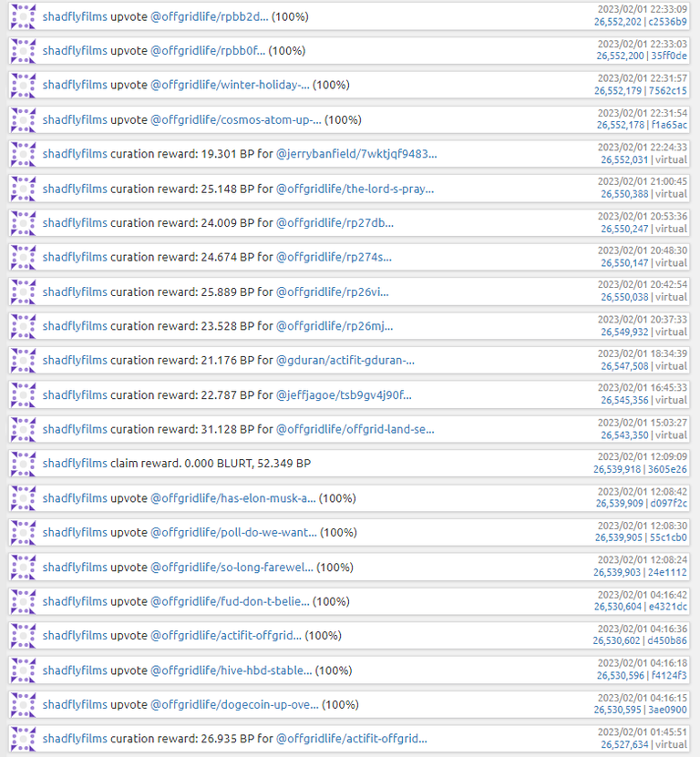Click avatar icon beside winter-holiday upvote row
Screen dimensions: 700x757
(x=23, y=85)
